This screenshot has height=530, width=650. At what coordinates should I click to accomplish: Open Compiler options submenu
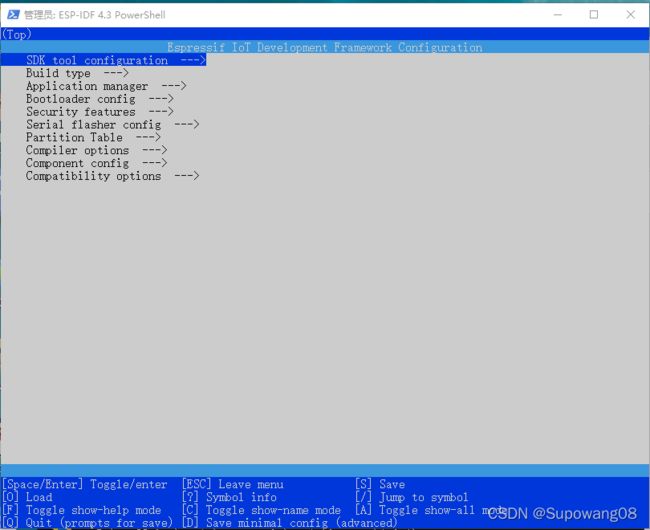[96, 150]
